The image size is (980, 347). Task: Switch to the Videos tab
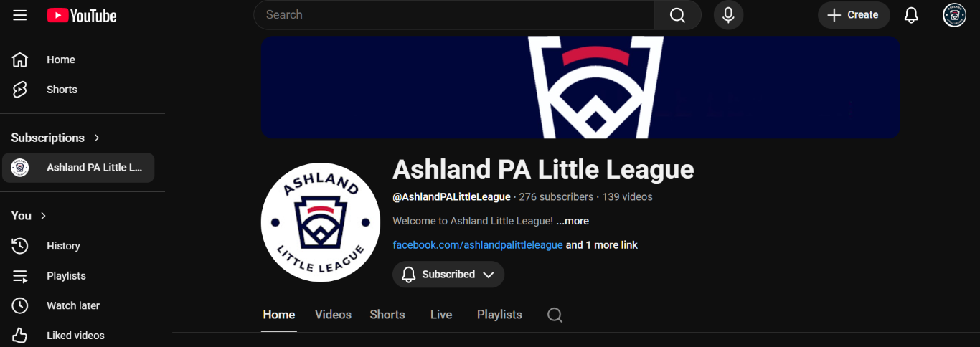tap(333, 315)
